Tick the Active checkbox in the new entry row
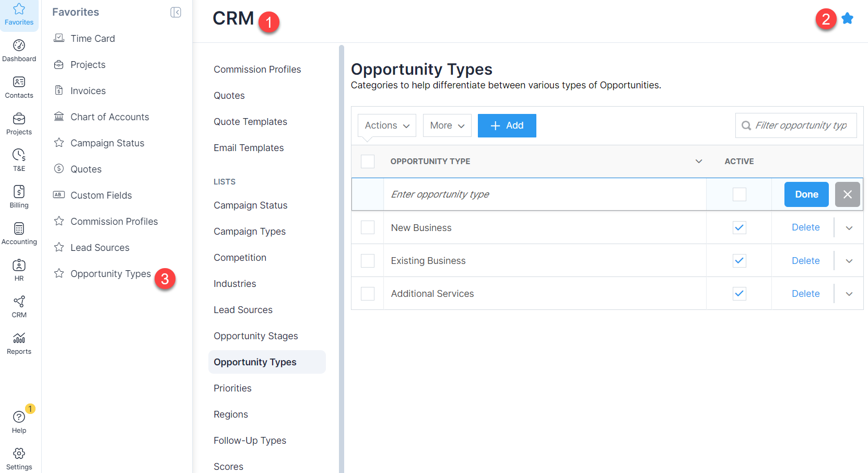 pos(740,194)
